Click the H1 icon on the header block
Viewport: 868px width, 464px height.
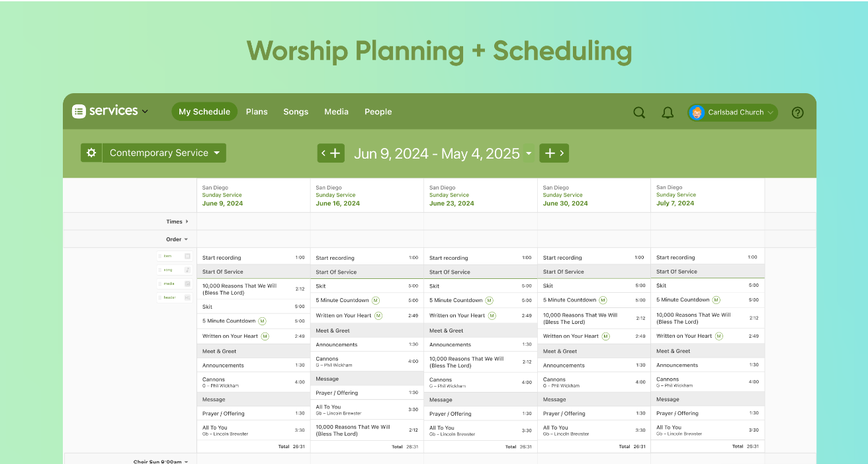point(188,297)
